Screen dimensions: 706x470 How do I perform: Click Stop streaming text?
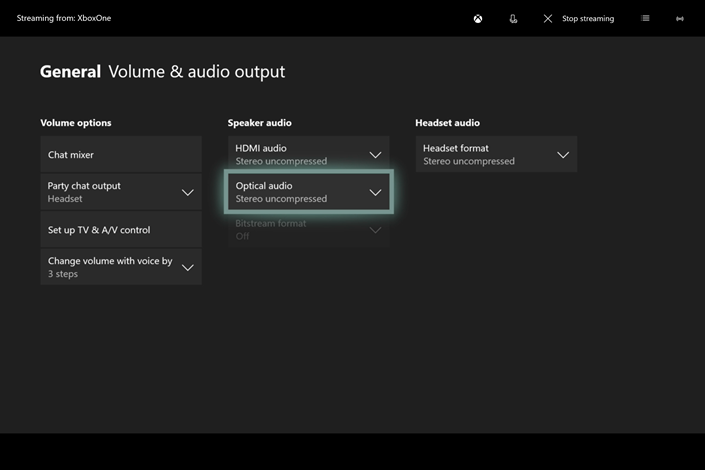click(588, 19)
